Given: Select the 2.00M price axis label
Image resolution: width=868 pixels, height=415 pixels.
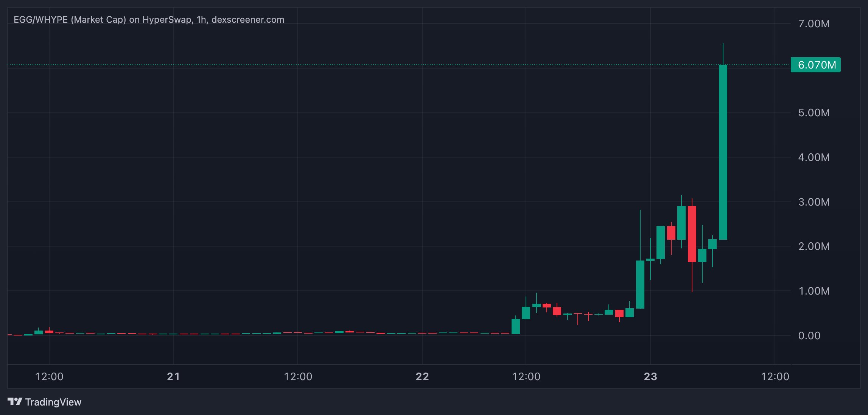Looking at the screenshot, I should 814,247.
